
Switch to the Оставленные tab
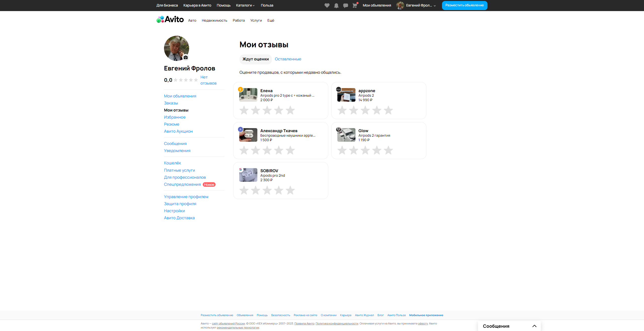(x=288, y=59)
